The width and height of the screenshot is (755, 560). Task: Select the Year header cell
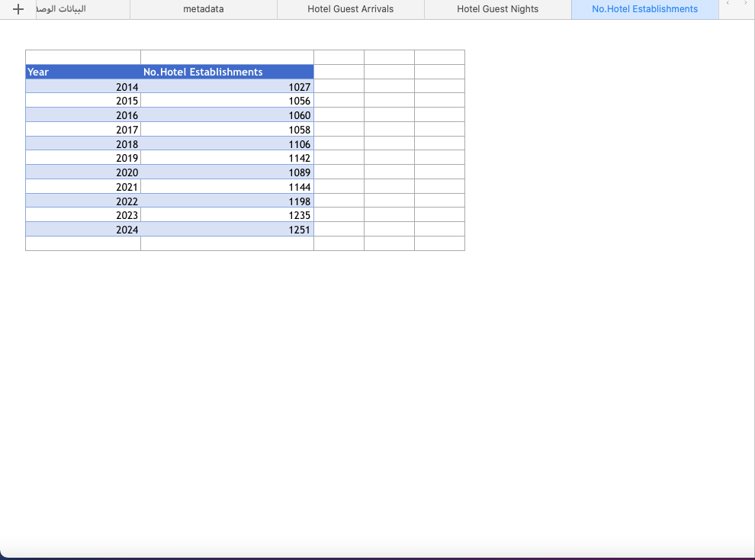click(x=82, y=72)
